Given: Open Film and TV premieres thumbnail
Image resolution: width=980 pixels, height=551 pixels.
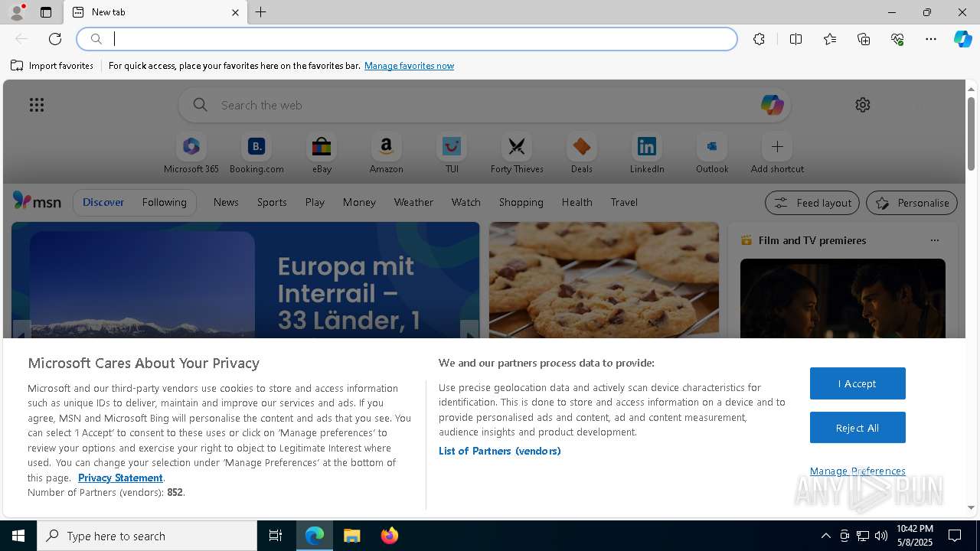Looking at the screenshot, I should point(843,298).
